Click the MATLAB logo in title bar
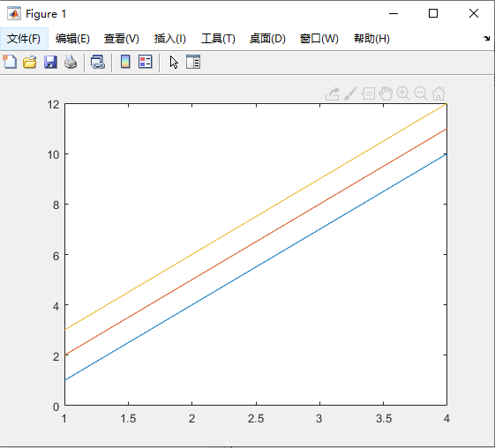This screenshot has height=448, width=495. (x=14, y=13)
